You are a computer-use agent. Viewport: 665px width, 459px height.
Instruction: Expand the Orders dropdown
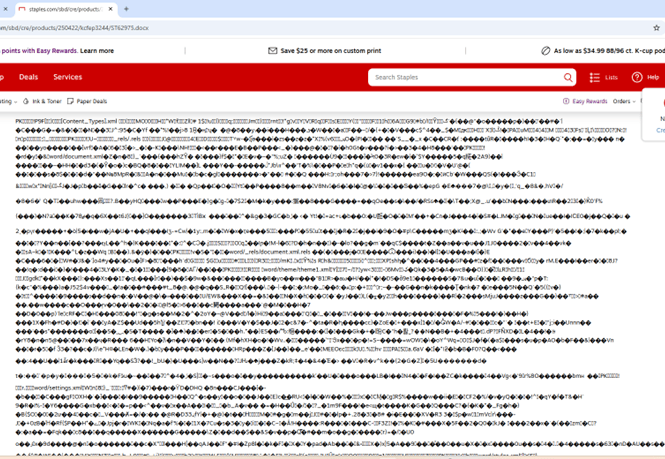pyautogui.click(x=624, y=101)
